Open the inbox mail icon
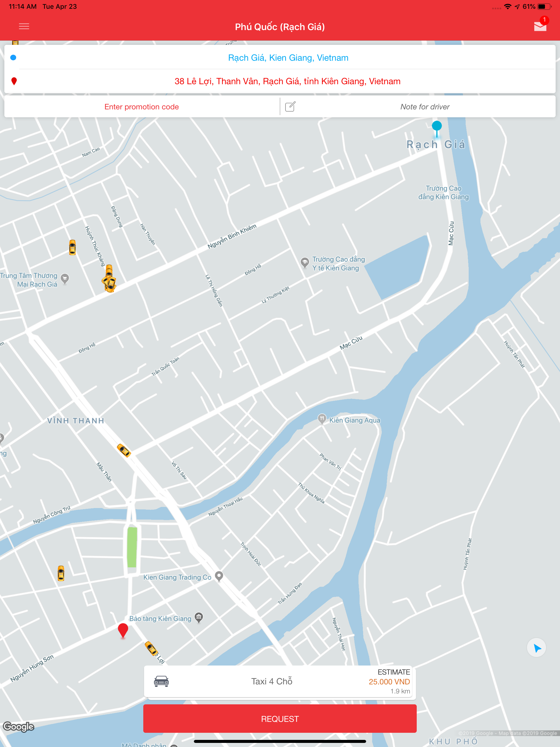The height and width of the screenshot is (747, 560). tap(540, 26)
